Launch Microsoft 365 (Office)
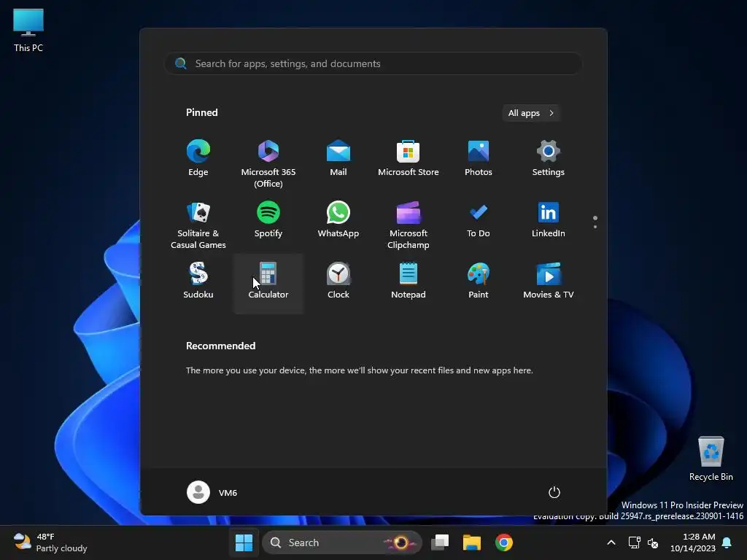747x560 pixels. pyautogui.click(x=268, y=162)
